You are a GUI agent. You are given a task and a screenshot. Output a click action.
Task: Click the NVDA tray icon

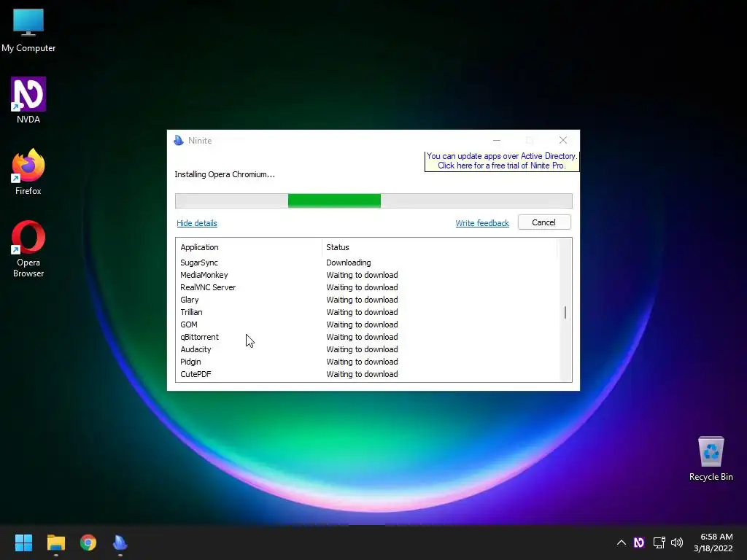[x=639, y=542]
